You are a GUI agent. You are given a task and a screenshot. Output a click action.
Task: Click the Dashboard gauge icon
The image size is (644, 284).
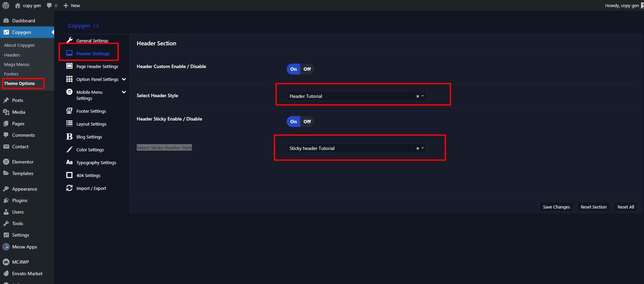click(6, 21)
